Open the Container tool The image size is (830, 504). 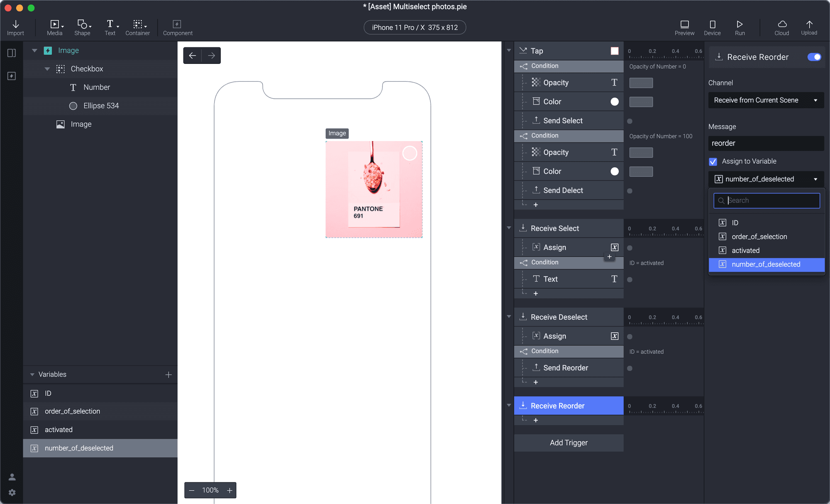[x=138, y=27]
